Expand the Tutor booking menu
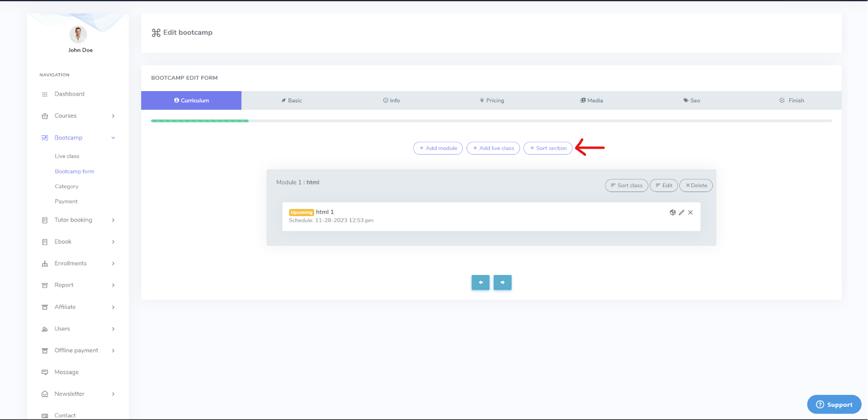 [73, 220]
